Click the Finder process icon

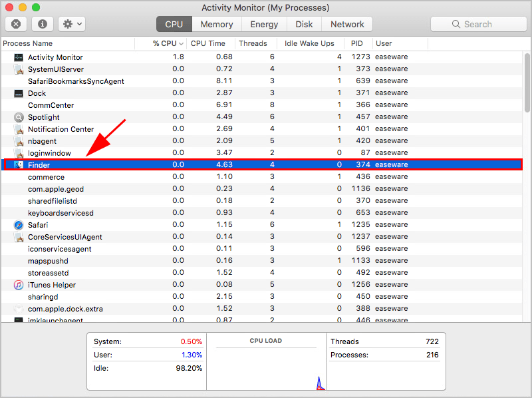(19, 165)
